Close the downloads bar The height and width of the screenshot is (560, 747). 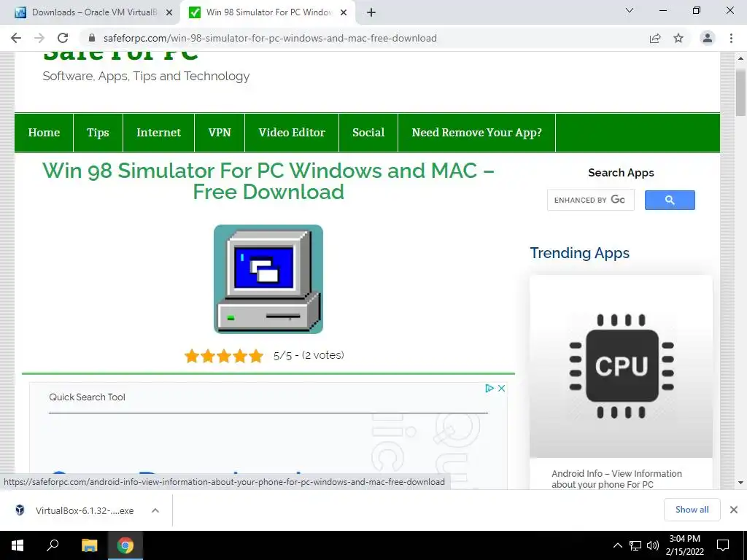(734, 510)
